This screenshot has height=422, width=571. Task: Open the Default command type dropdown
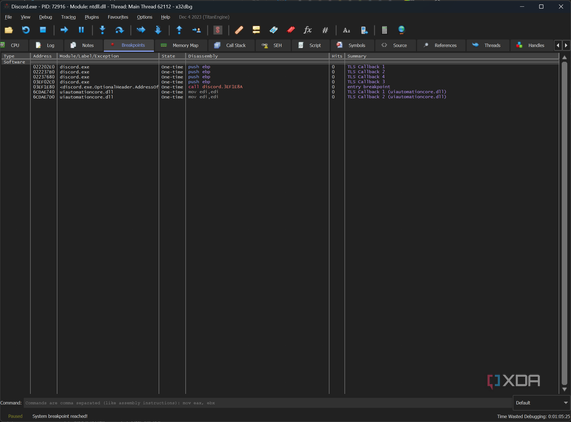pyautogui.click(x=541, y=403)
